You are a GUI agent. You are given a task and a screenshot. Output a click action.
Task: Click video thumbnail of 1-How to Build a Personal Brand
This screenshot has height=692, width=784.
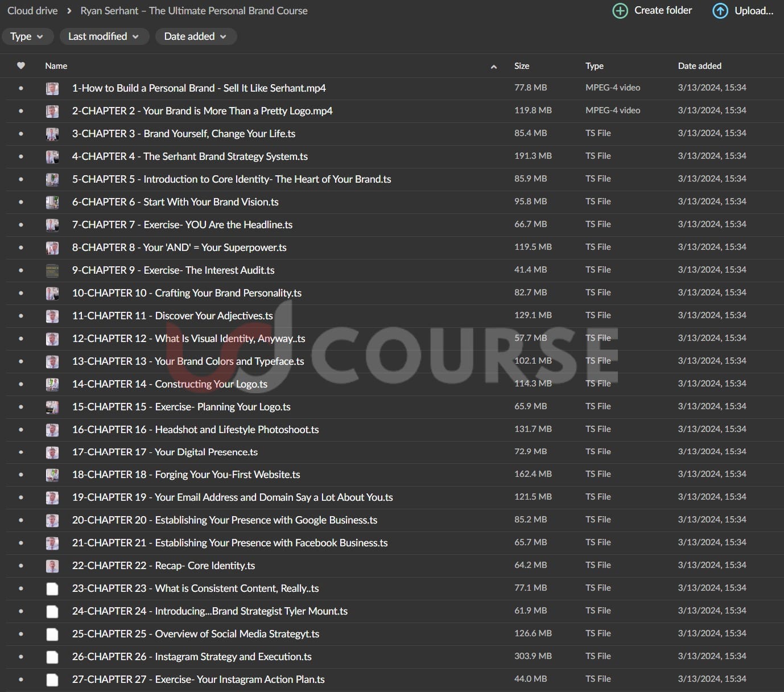tap(52, 88)
